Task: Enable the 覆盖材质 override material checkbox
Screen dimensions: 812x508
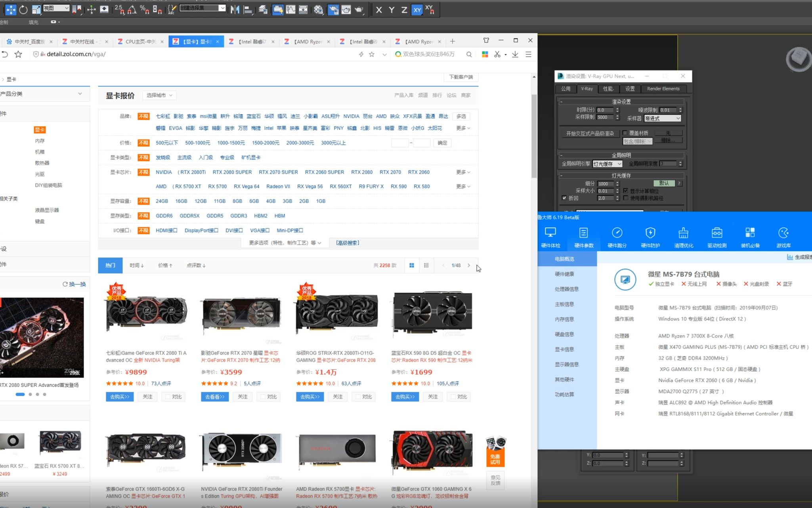Action: pos(625,133)
